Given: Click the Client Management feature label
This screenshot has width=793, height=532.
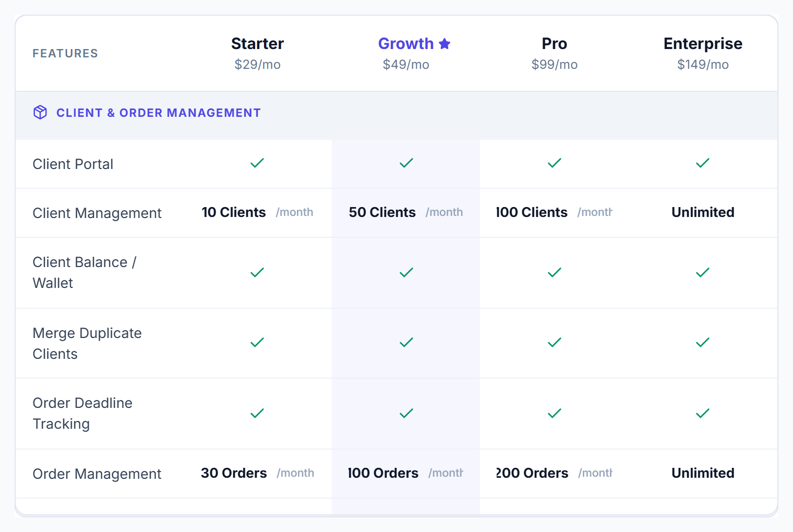Looking at the screenshot, I should pos(97,213).
